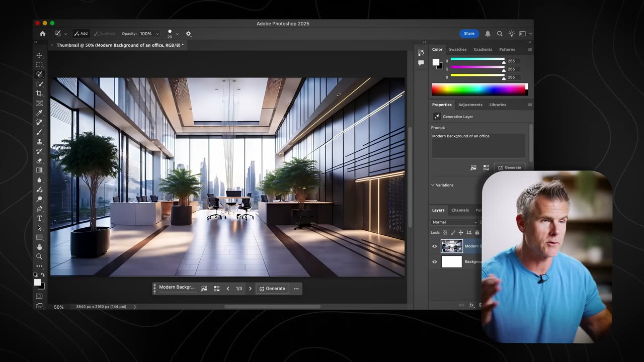Select the Rectangle shape tool
The width and height of the screenshot is (644, 362).
click(x=39, y=237)
